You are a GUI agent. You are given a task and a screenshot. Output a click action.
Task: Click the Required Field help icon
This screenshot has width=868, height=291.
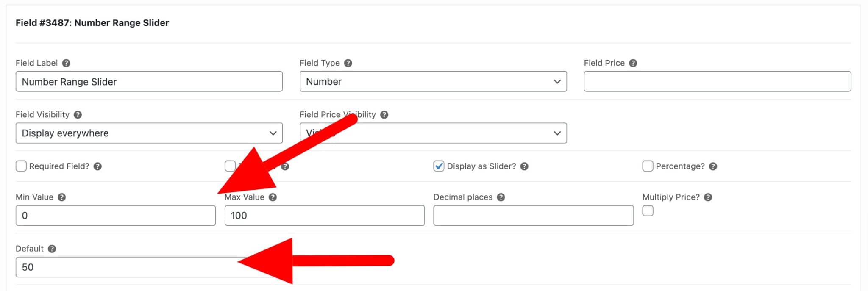[98, 166]
